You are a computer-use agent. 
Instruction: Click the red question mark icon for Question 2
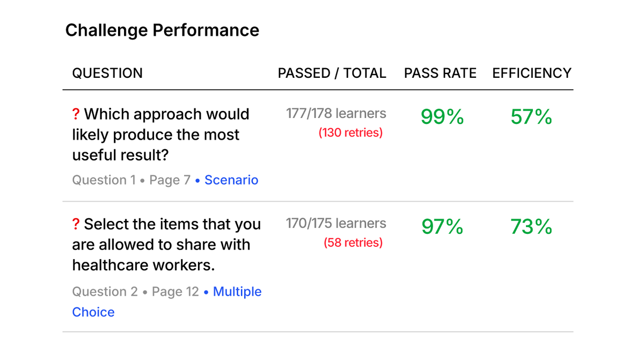76,224
